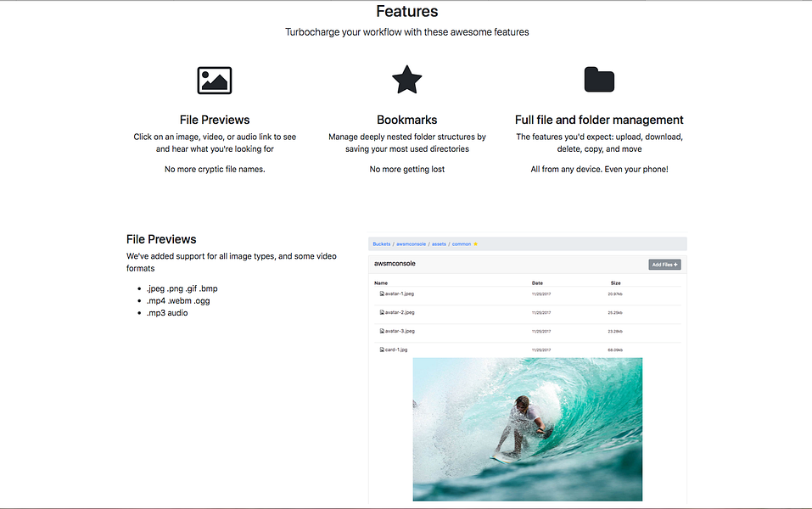This screenshot has width=812, height=509.
Task: Click the file icon beside card-1.jpg
Action: point(382,350)
